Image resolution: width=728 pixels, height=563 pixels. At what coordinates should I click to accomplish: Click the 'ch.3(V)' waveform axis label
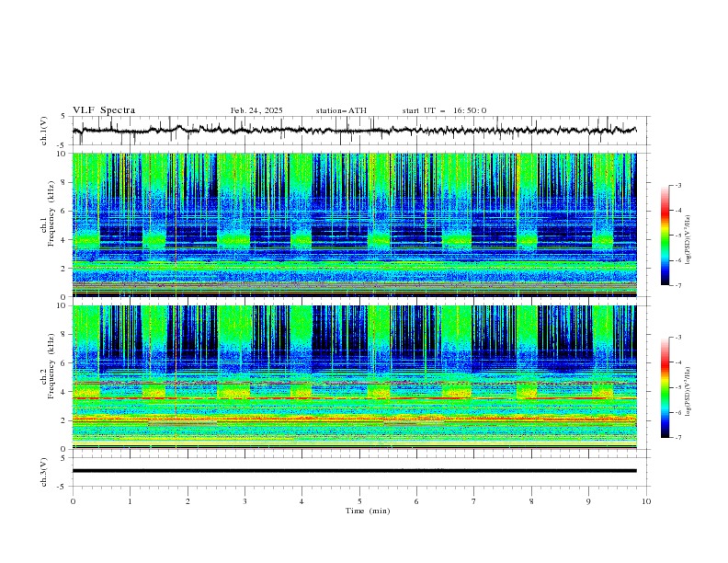(x=44, y=472)
